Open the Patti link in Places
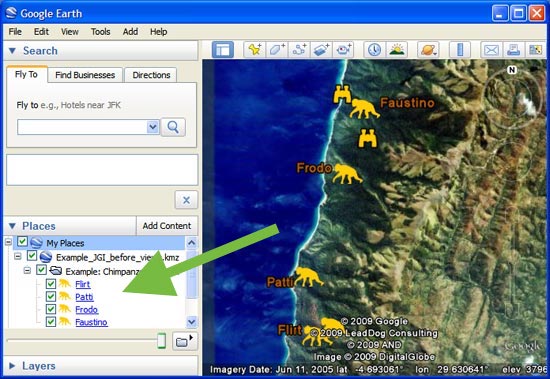 click(85, 297)
